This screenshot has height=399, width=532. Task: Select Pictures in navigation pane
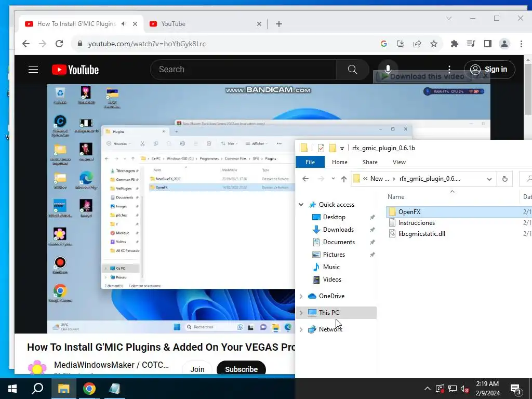tap(334, 255)
